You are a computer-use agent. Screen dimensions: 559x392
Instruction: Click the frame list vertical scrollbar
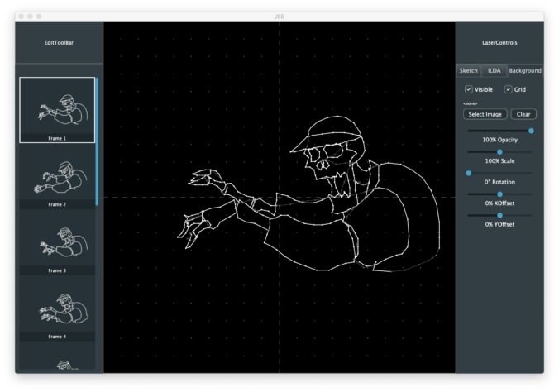click(x=97, y=141)
